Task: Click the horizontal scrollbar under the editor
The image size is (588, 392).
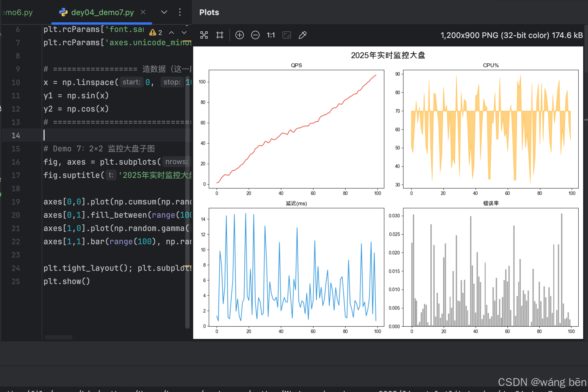Action: (59, 337)
